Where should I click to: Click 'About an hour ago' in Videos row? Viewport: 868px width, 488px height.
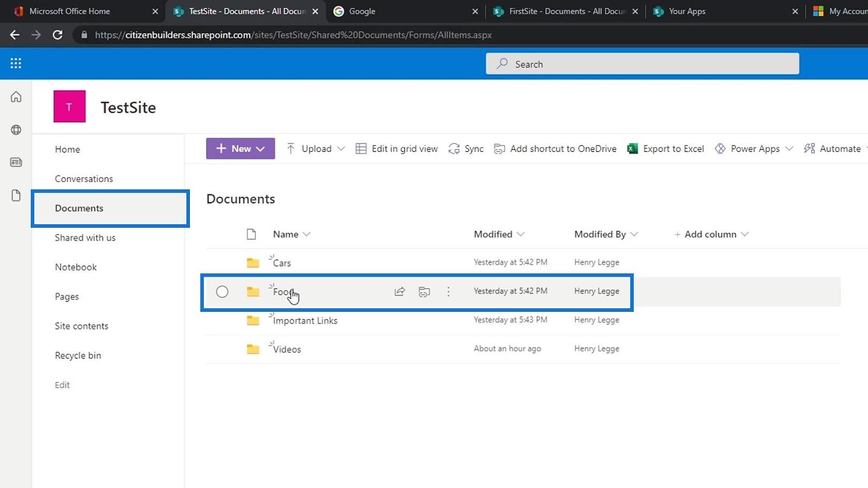[x=507, y=349]
